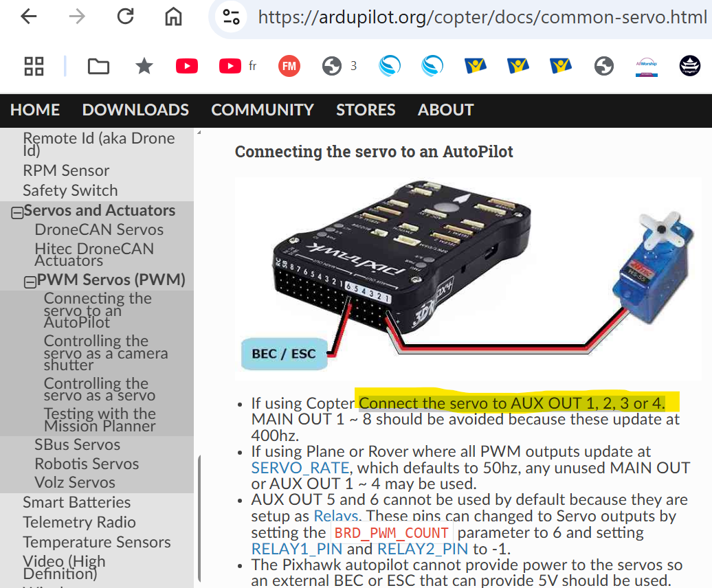712x588 pixels.
Task: Open Hitec DroneCAN Actuators entry
Action: click(x=94, y=255)
